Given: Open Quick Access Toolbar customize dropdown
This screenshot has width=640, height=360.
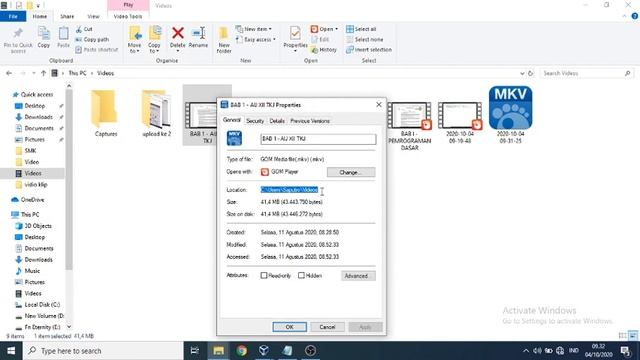Looking at the screenshot, I should pos(38,6).
